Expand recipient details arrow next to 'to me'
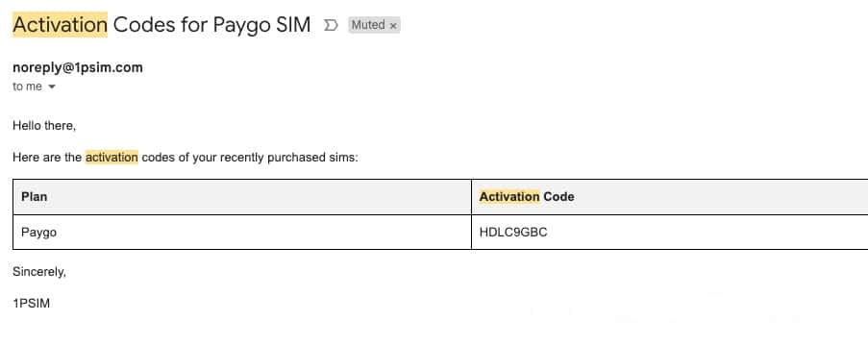 coord(52,86)
